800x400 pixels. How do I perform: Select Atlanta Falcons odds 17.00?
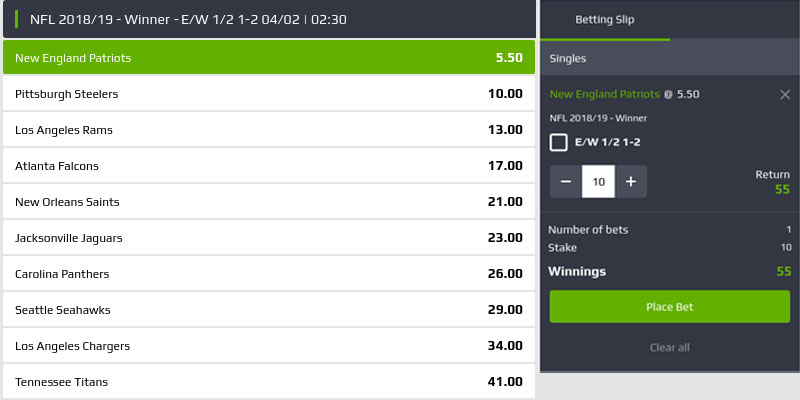268,166
